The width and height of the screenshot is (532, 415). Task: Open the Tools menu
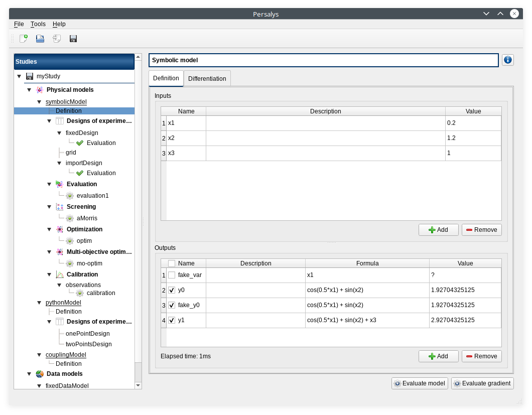tap(38, 24)
